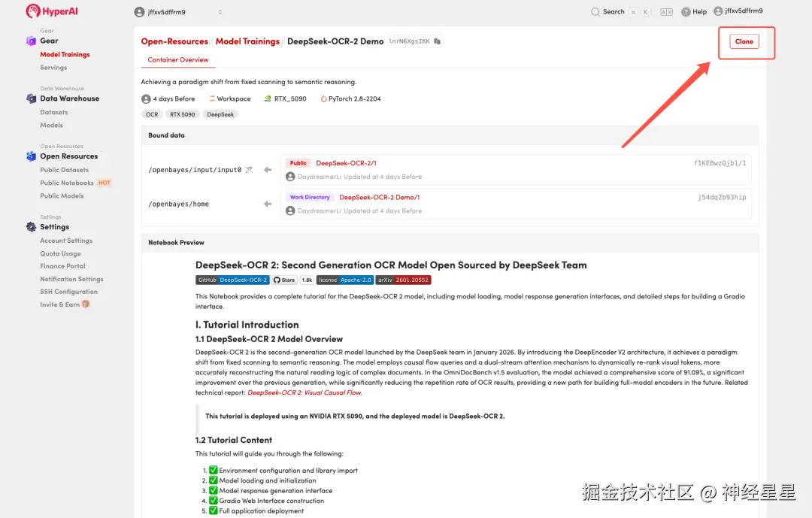Viewport: 812px width, 518px height.
Task: Click the arXiv 2601.20552 badge
Action: pos(404,280)
